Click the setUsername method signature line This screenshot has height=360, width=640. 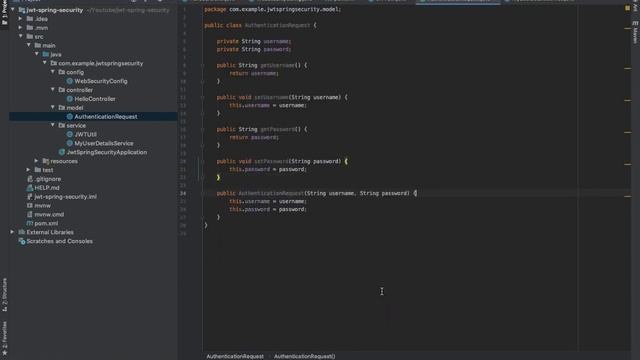coord(282,97)
